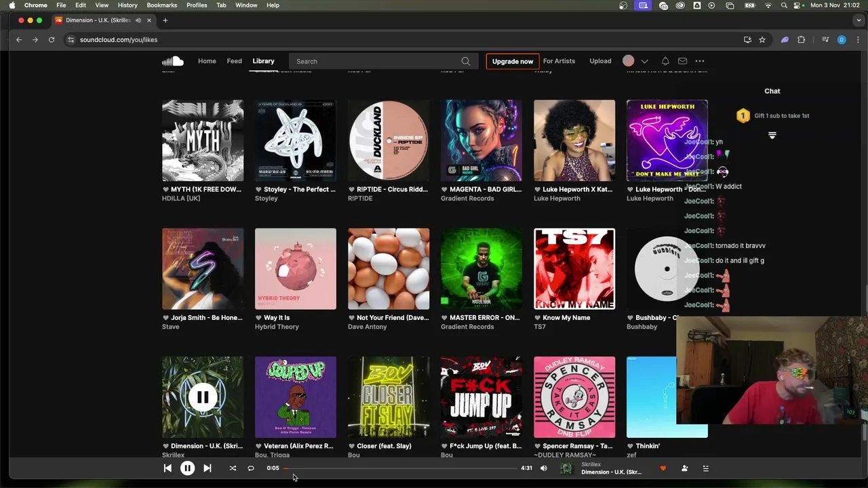Click the Upgrade now button
Screen dimensions: 868x488
[x=513, y=61]
